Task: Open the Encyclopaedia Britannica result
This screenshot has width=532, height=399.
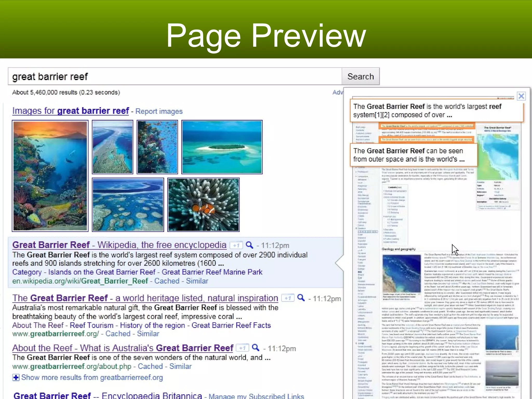Action: pyautogui.click(x=108, y=395)
